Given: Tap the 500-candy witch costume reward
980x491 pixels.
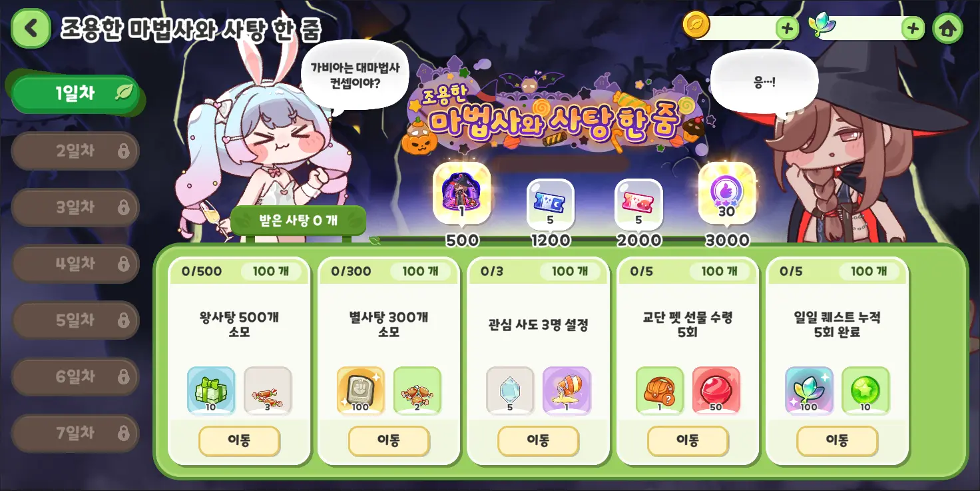Looking at the screenshot, I should 462,193.
